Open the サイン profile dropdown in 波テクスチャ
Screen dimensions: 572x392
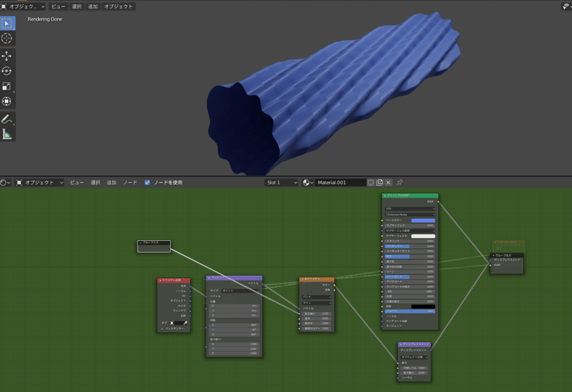(x=317, y=303)
